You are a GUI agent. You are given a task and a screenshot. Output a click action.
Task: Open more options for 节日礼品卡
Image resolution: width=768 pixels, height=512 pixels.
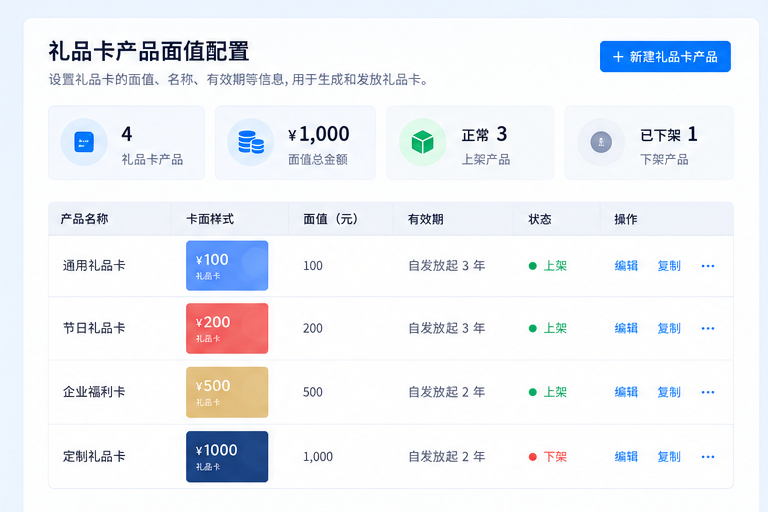[x=708, y=328]
